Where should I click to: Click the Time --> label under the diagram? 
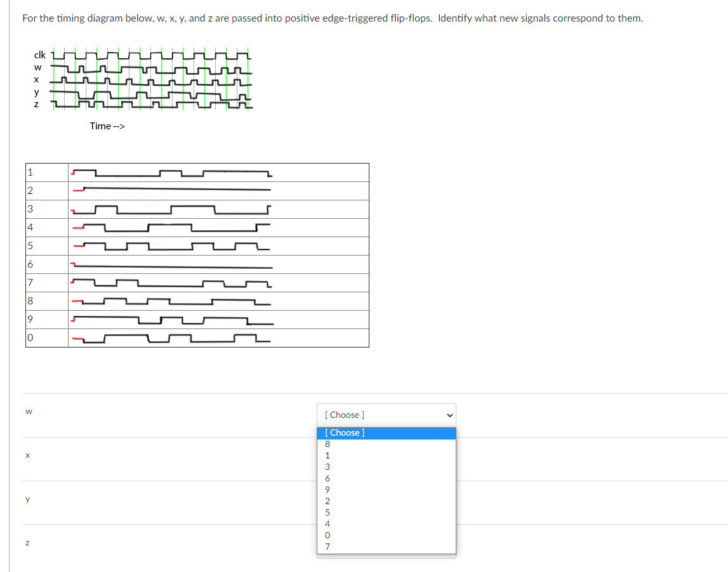(x=107, y=126)
